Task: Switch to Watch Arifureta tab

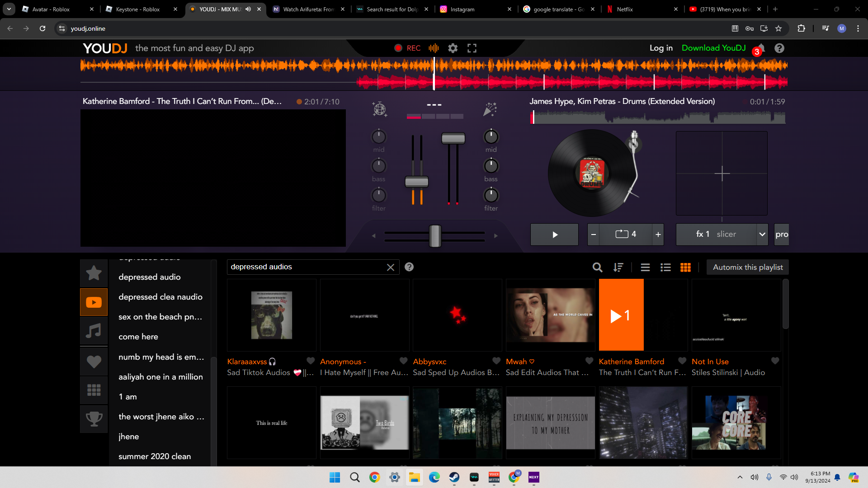Action: click(x=309, y=9)
